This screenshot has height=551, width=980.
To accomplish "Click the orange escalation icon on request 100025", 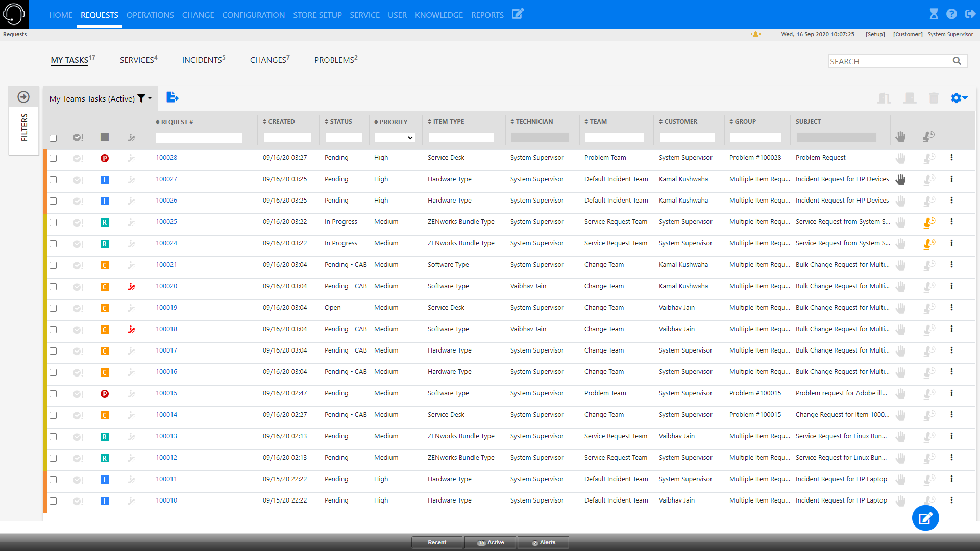I will [929, 222].
